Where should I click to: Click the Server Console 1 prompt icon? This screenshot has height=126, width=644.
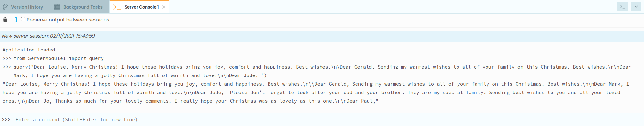click(x=117, y=7)
